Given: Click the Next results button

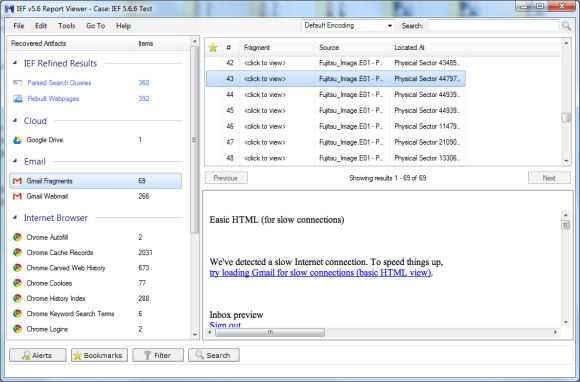Looking at the screenshot, I should [549, 178].
